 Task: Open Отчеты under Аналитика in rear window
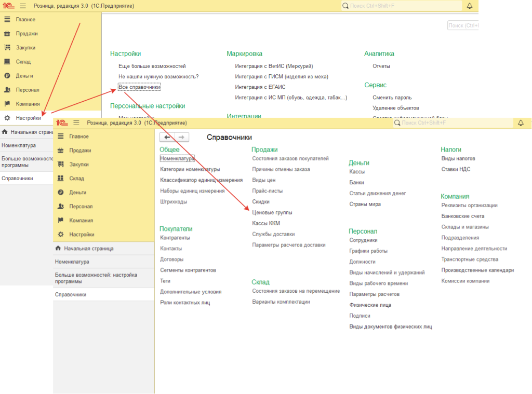[x=381, y=66]
